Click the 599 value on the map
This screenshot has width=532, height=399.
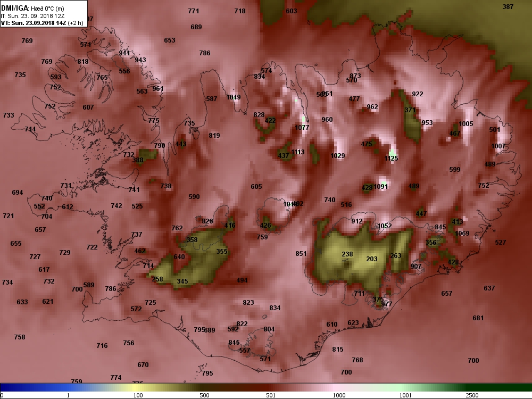455,169
